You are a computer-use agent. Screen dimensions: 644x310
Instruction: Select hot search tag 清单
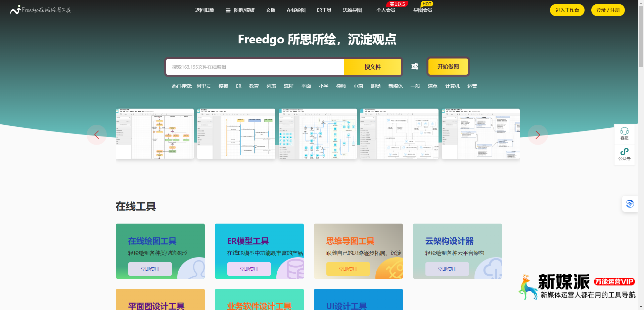(432, 86)
